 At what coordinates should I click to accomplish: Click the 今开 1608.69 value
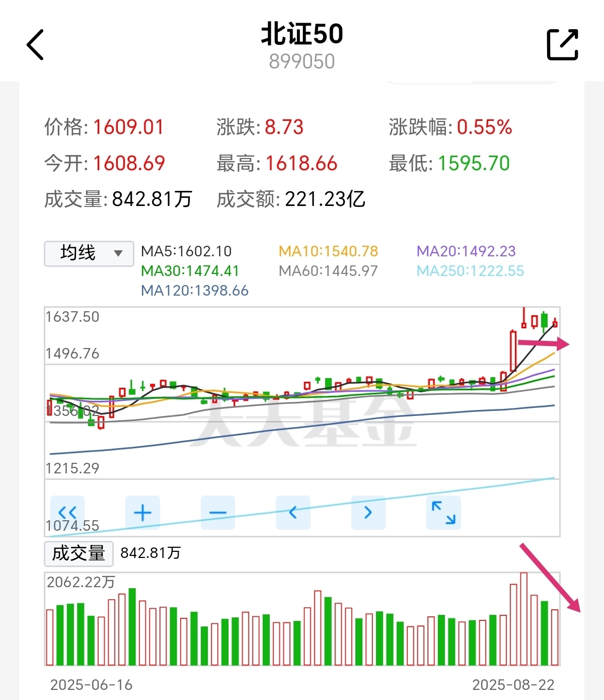pyautogui.click(x=129, y=163)
